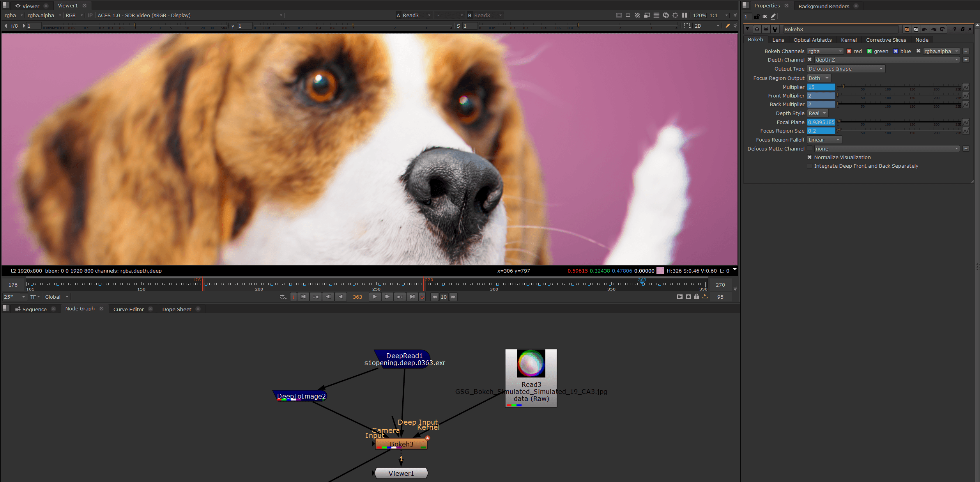Pause viewer updates using the pause icon

(x=685, y=15)
